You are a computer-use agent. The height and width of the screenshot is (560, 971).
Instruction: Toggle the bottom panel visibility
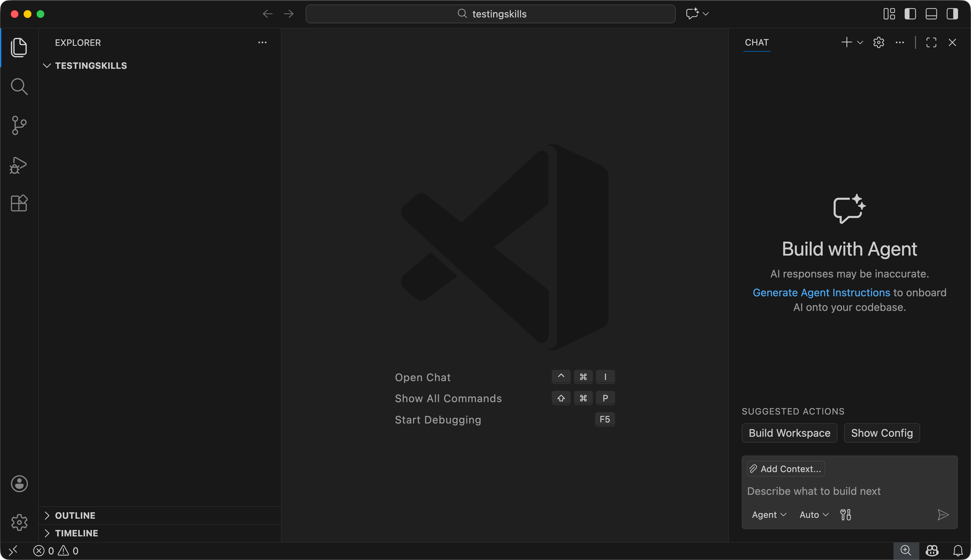point(931,14)
